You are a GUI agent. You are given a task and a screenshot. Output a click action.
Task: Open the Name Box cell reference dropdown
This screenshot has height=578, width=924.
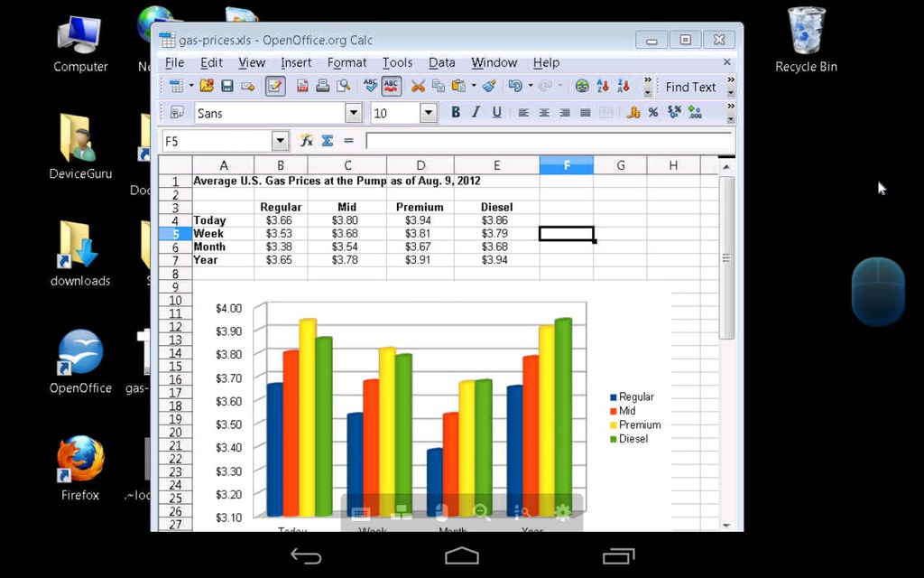[x=281, y=141]
